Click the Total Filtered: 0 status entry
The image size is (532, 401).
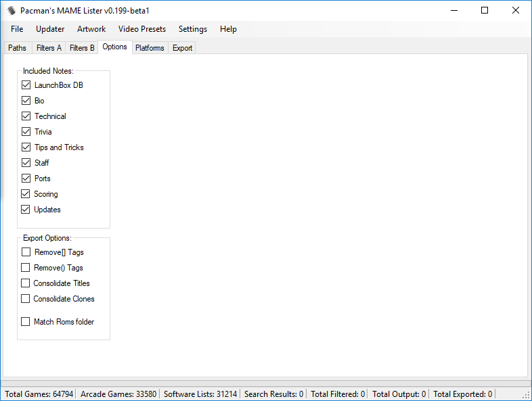338,394
